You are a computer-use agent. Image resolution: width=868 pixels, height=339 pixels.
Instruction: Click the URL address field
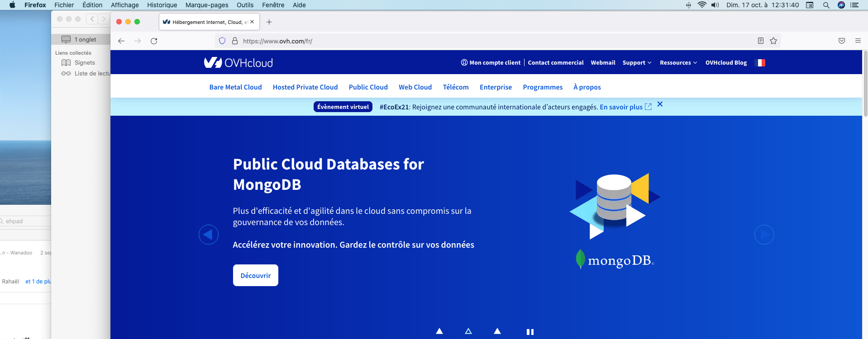tap(453, 41)
